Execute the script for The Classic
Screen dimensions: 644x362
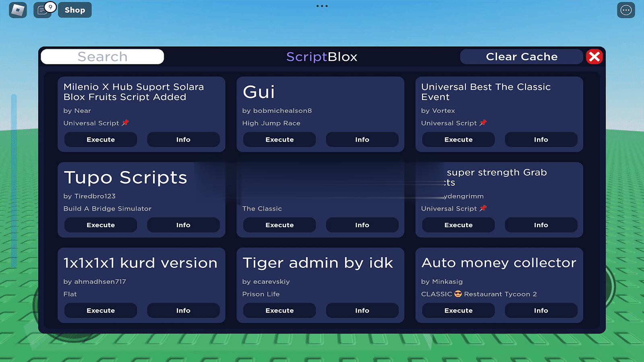click(x=279, y=225)
